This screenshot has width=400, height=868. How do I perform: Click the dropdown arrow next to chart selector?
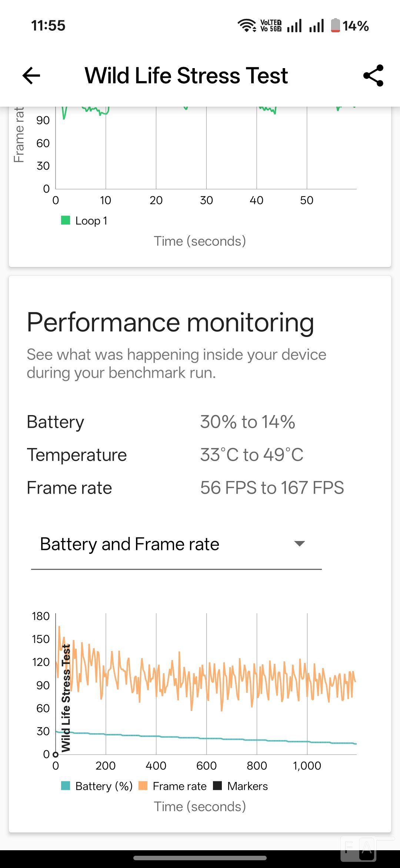pyautogui.click(x=299, y=544)
